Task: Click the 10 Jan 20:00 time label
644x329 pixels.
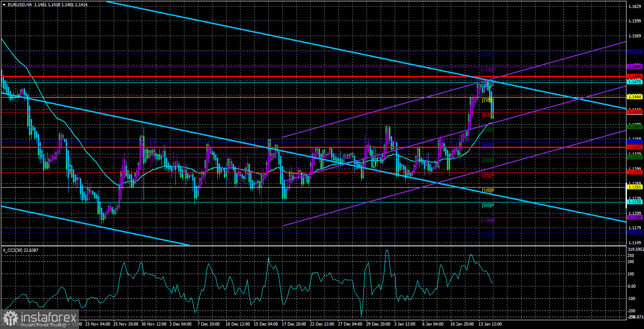Action: tap(463, 324)
